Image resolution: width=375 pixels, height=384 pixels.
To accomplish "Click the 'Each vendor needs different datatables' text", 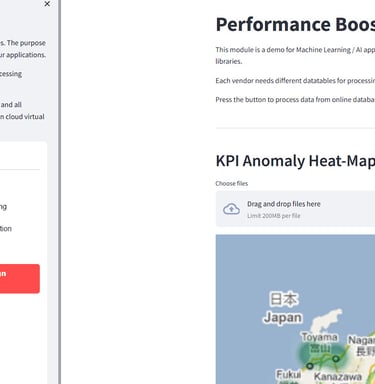I will [x=295, y=81].
